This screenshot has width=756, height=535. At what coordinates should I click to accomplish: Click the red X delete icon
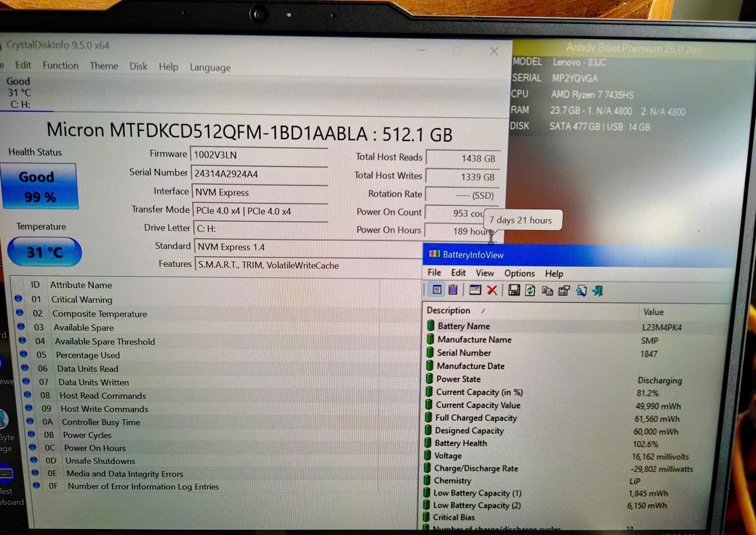[x=492, y=290]
